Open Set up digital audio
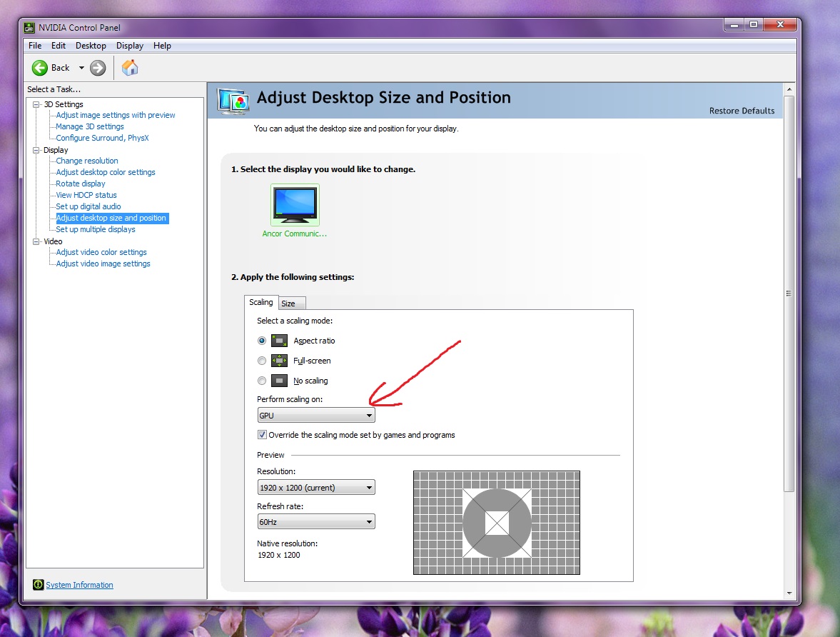Screen dimensions: 840x637 88,206
